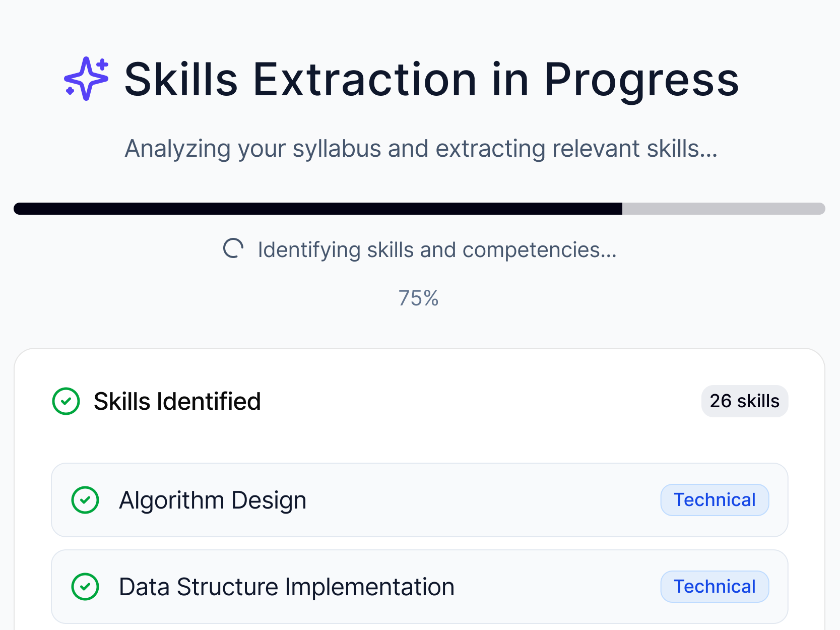Viewport: 840px width, 630px height.
Task: Click the circular check icon in the skills header
Action: (66, 401)
